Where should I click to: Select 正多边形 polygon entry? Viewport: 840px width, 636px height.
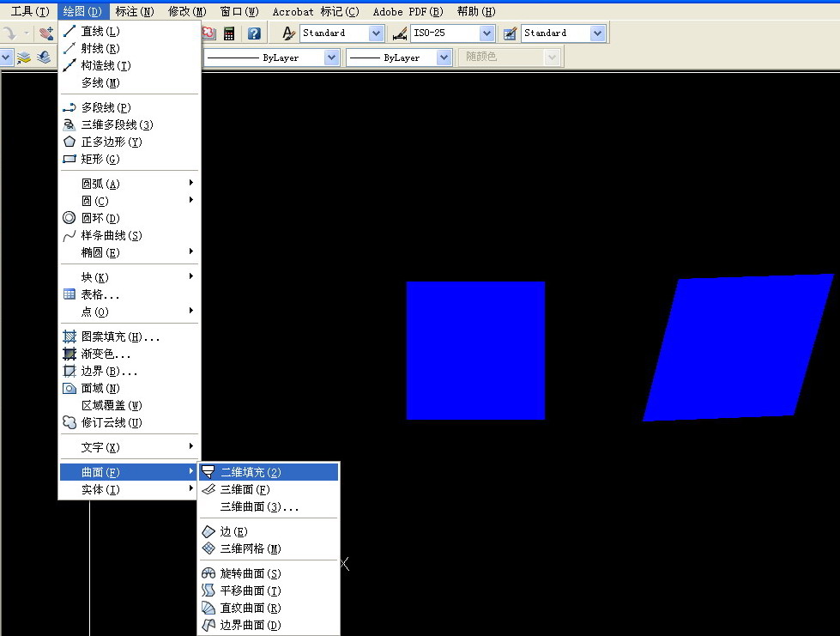pyautogui.click(x=129, y=142)
